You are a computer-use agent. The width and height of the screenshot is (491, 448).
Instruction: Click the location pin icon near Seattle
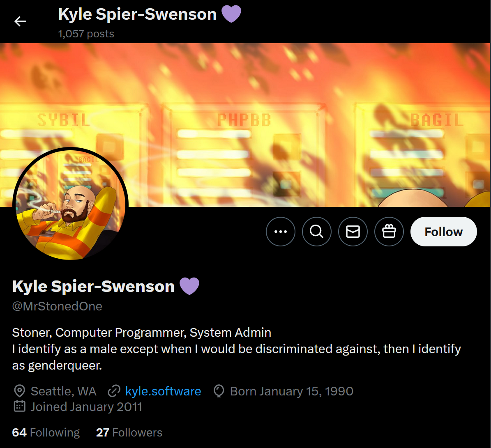point(19,391)
